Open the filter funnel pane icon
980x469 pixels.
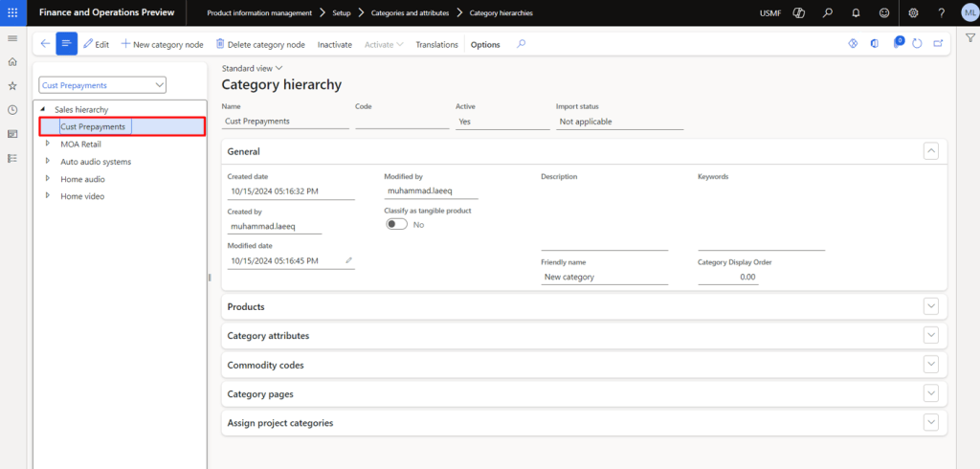pos(969,37)
